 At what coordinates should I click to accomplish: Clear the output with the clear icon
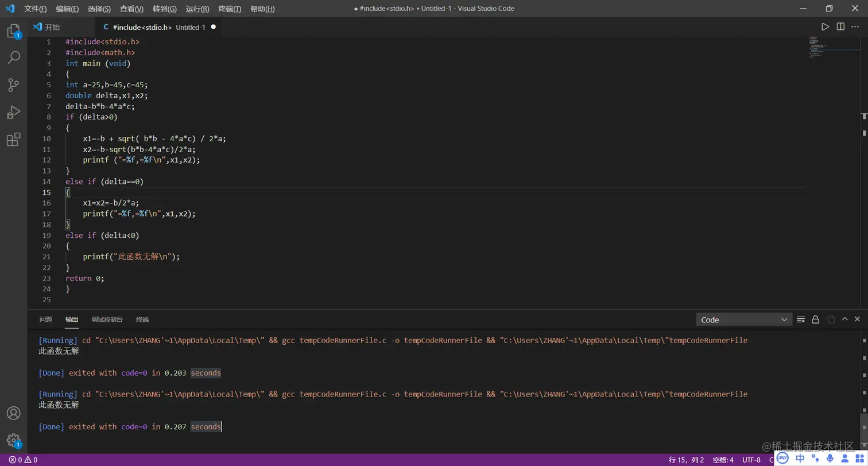point(800,319)
